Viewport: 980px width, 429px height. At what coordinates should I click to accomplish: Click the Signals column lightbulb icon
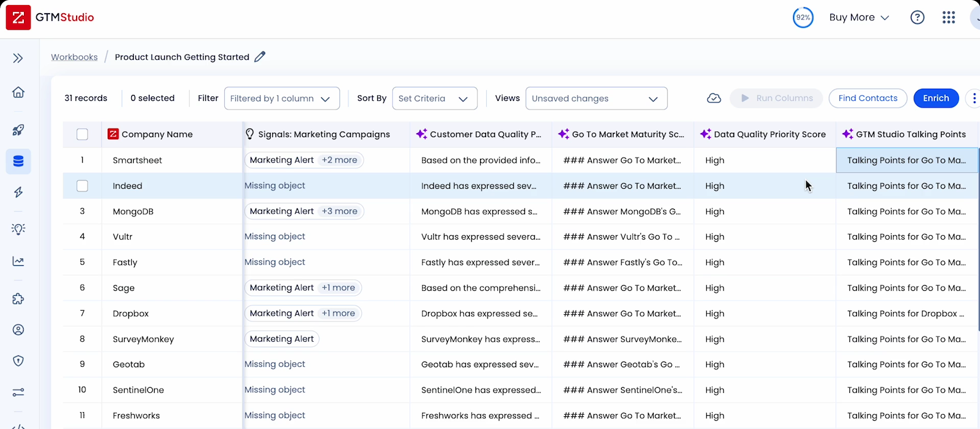250,134
